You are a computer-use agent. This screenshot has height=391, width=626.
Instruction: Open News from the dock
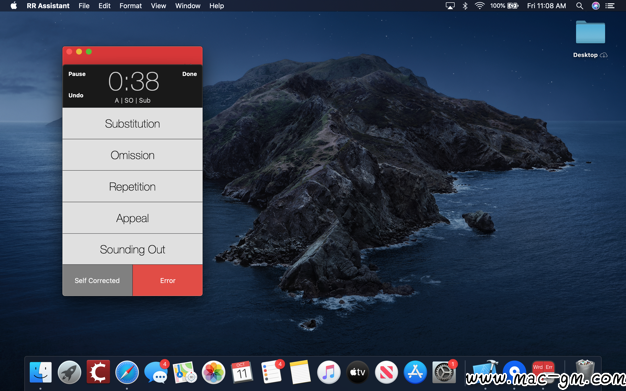386,372
